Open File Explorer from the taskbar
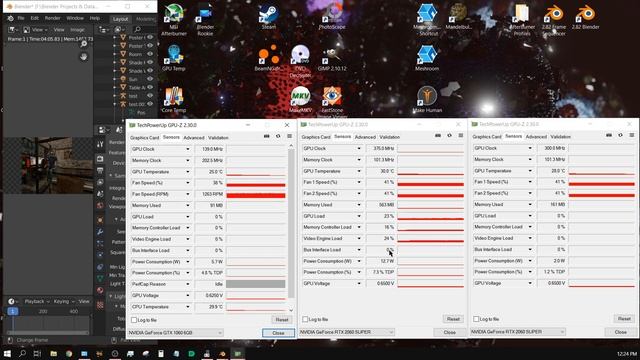The height and width of the screenshot is (360, 640). pos(53,353)
